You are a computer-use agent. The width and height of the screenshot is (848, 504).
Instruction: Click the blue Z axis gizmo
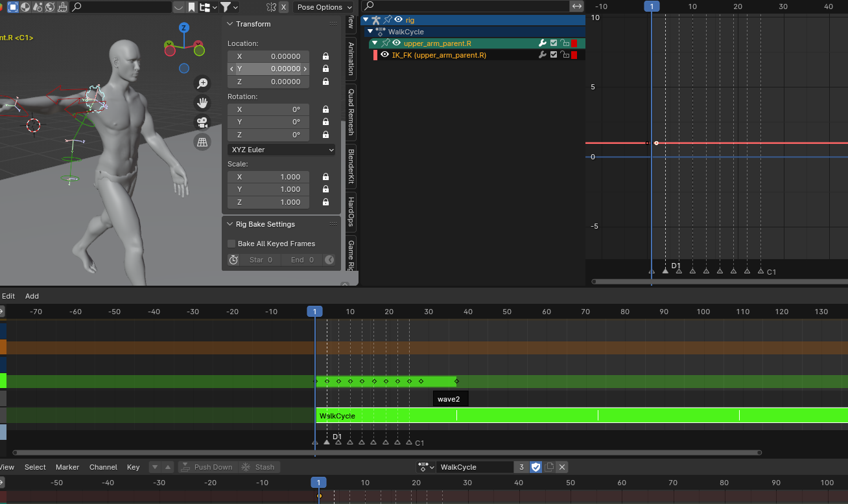[x=184, y=28]
